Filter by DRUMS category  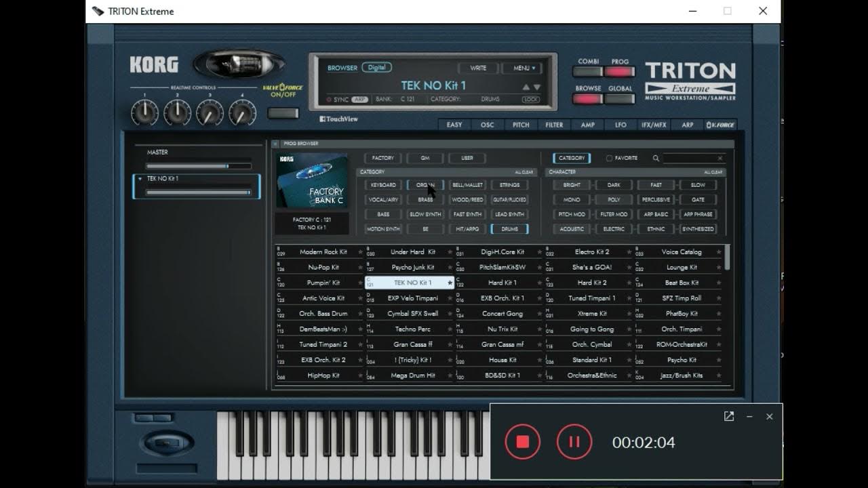509,229
